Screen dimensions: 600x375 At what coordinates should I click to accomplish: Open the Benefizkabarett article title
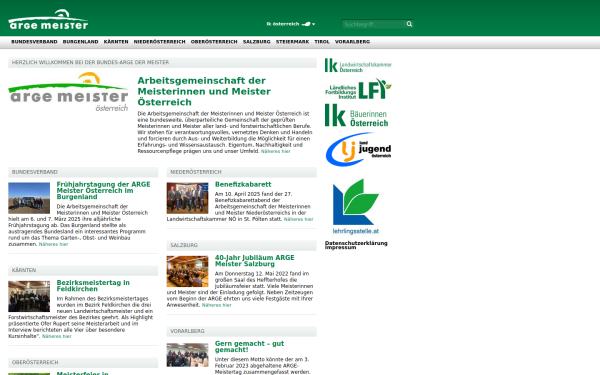click(x=243, y=184)
